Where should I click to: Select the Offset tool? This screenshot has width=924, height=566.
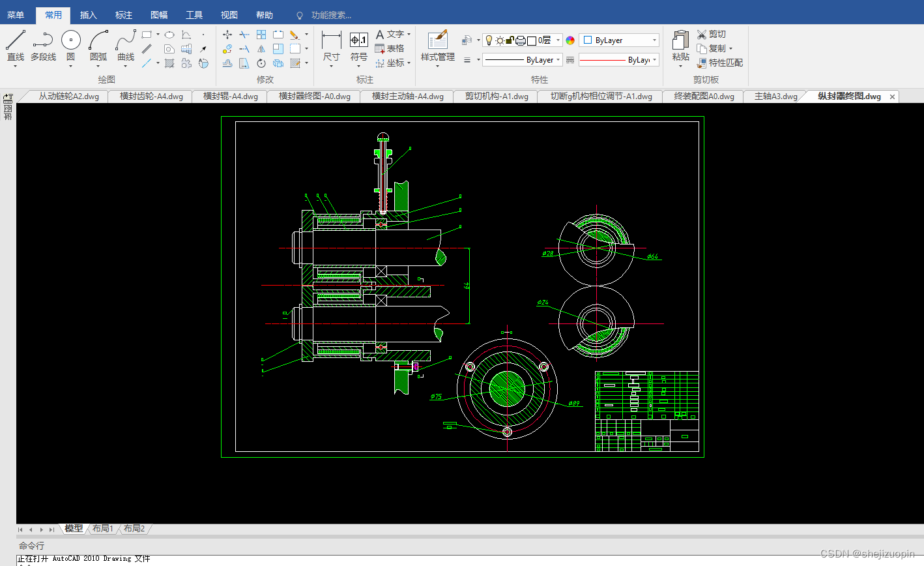coord(227,63)
